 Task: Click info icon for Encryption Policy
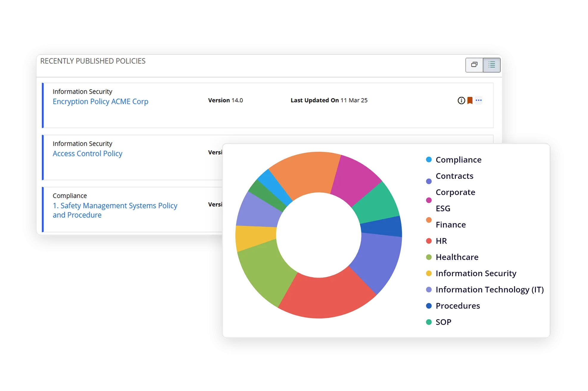tap(461, 101)
